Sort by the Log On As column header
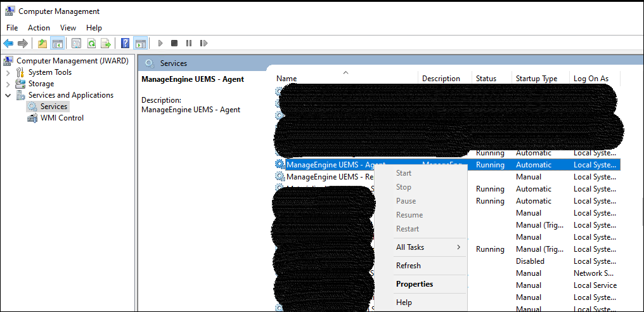 click(591, 79)
